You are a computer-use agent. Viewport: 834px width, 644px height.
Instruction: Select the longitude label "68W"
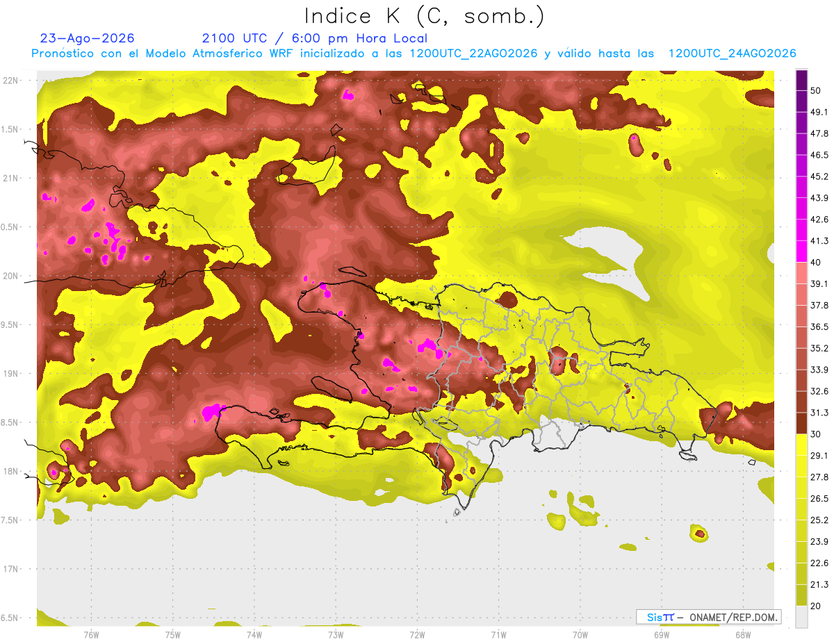point(742,635)
